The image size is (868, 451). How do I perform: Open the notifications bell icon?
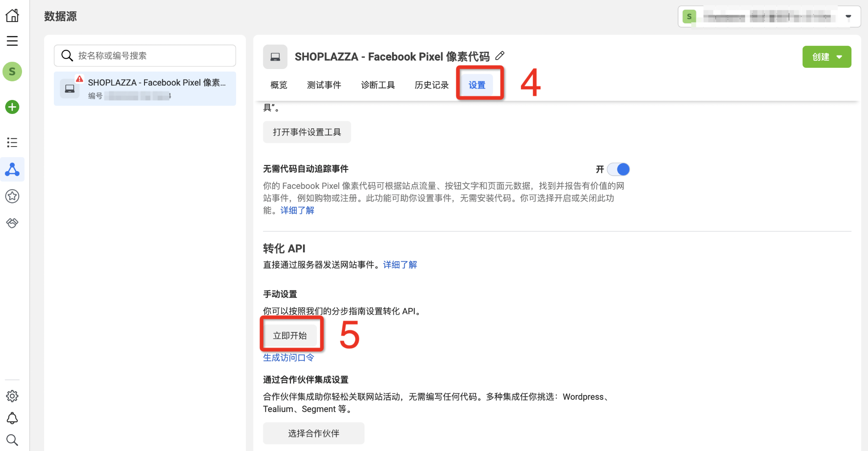(x=12, y=418)
